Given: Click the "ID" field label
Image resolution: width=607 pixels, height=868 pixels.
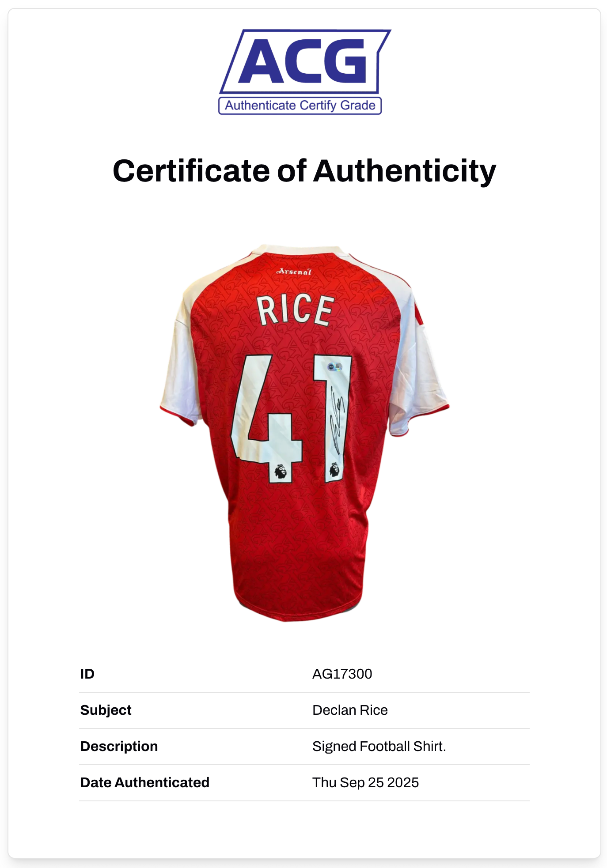Looking at the screenshot, I should tap(87, 674).
